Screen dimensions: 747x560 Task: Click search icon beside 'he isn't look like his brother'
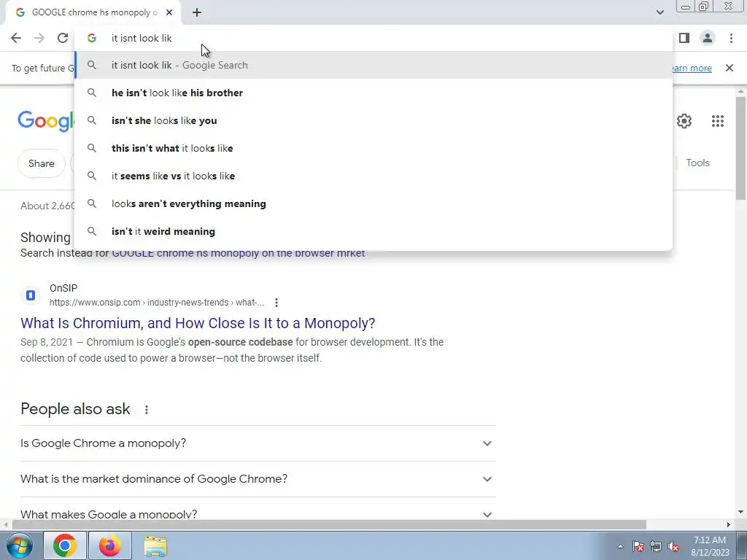point(92,93)
